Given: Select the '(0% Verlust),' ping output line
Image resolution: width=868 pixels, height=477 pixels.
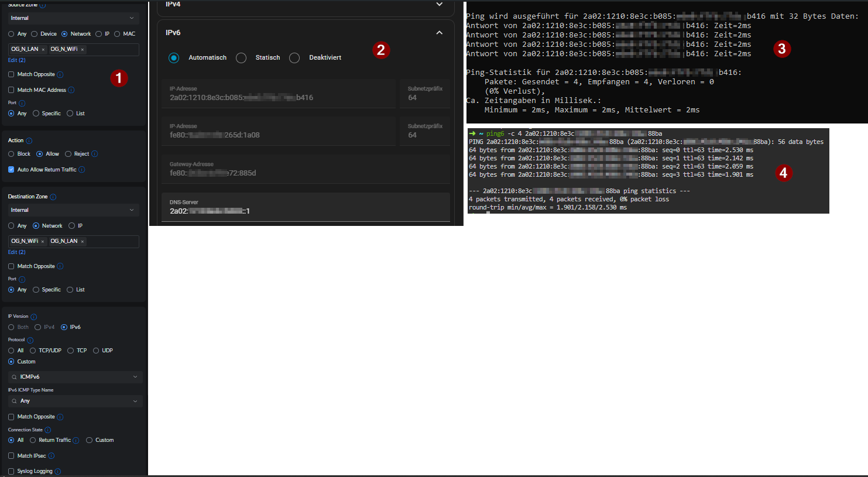Looking at the screenshot, I should pos(514,91).
